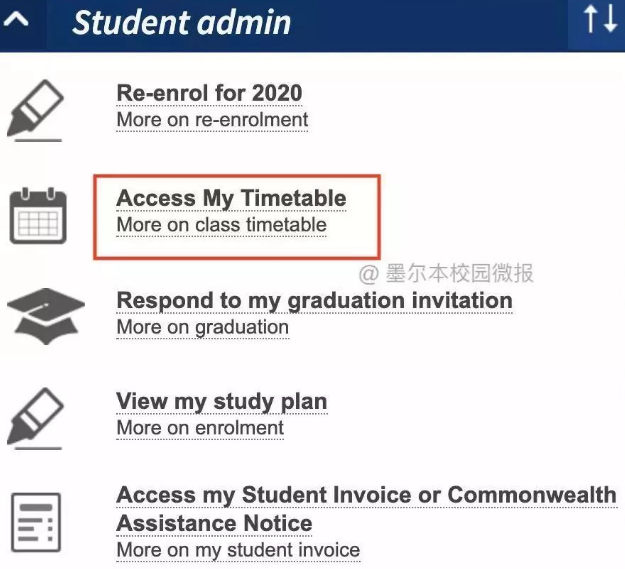Open Access My Timetable link
Image resolution: width=625 pixels, height=569 pixels.
[231, 199]
